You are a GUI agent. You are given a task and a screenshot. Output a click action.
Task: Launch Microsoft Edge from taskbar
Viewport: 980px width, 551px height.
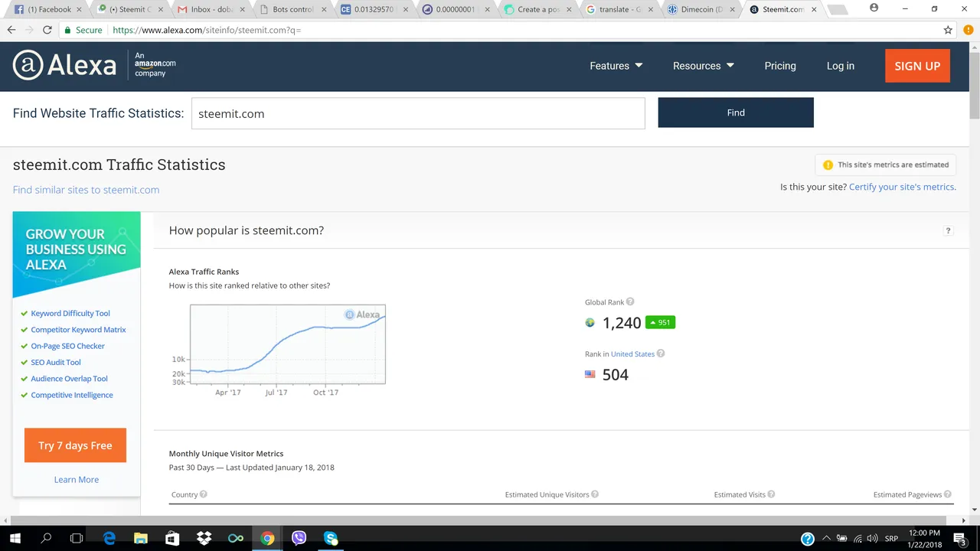click(109, 538)
